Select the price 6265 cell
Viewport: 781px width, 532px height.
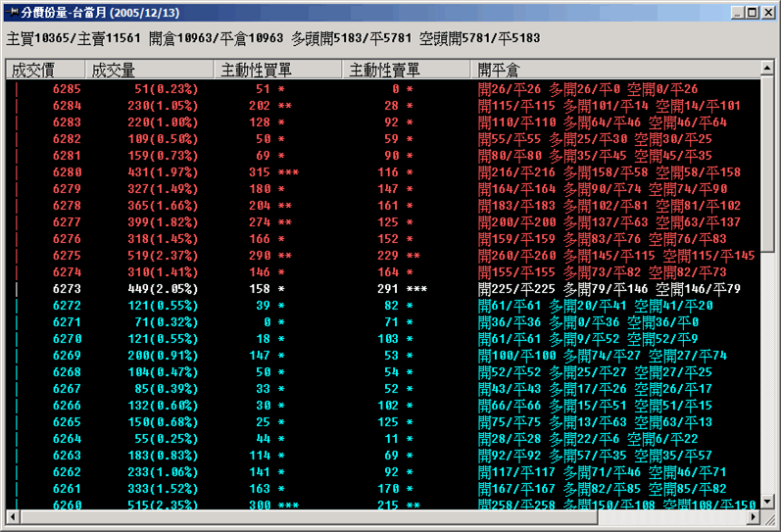point(67,422)
